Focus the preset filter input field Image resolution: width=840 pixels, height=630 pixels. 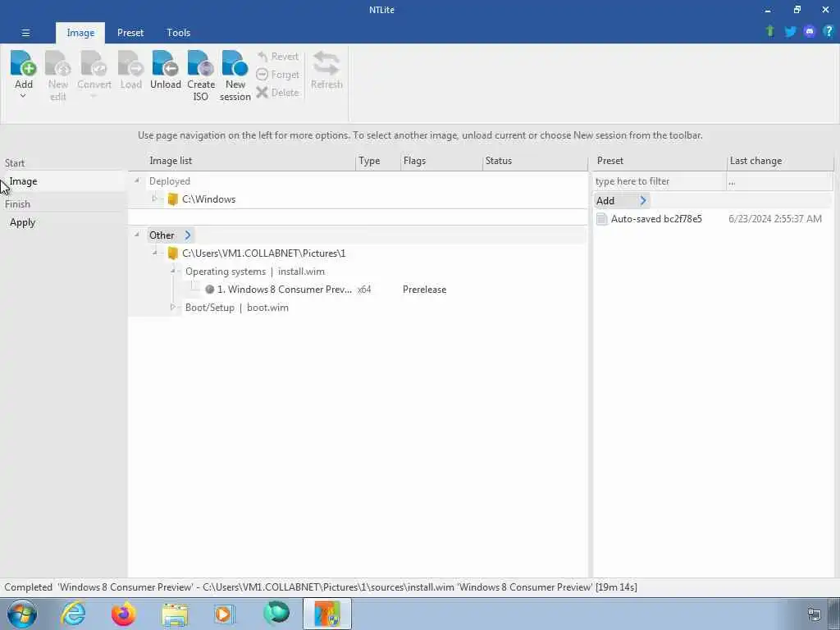pos(660,181)
